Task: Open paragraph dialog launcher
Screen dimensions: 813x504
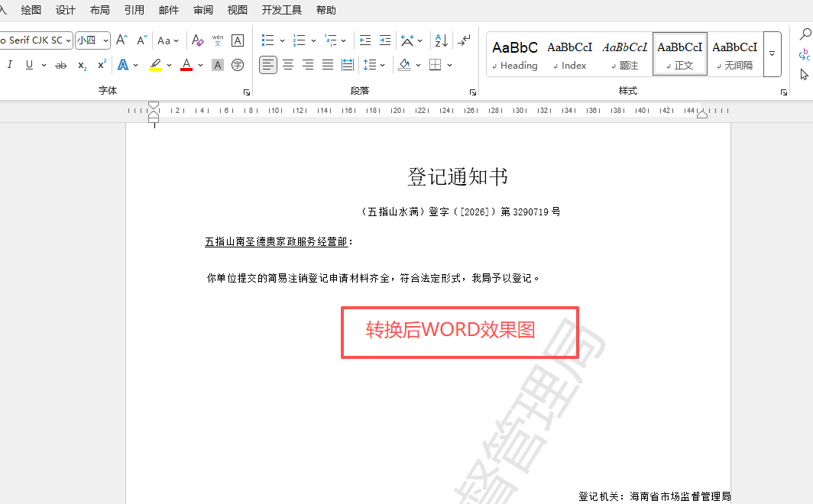Action: tap(473, 92)
